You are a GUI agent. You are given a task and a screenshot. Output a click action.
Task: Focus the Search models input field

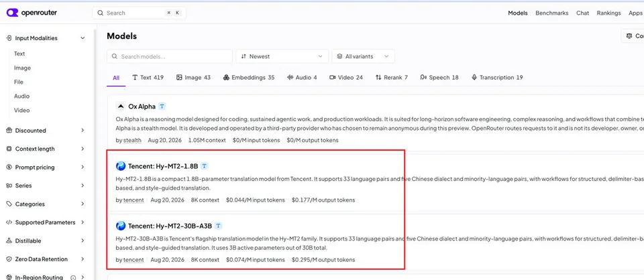tap(170, 56)
